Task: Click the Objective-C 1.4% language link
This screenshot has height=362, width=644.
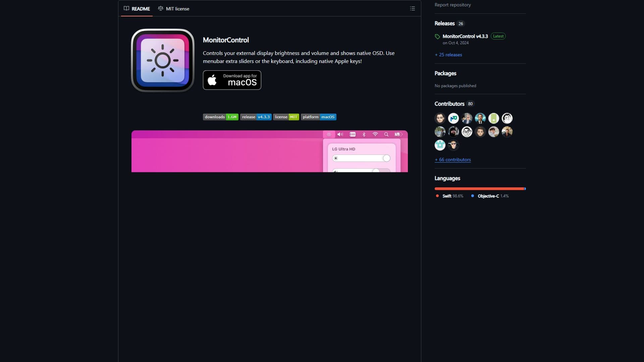Action: click(490, 196)
